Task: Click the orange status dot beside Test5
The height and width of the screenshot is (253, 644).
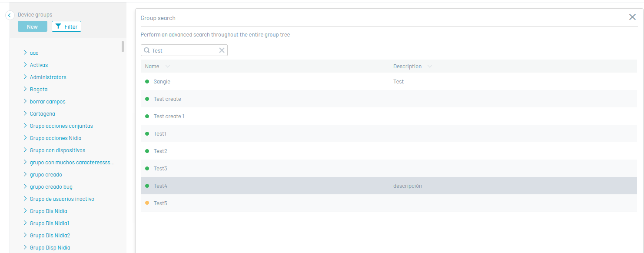Action: tap(147, 203)
